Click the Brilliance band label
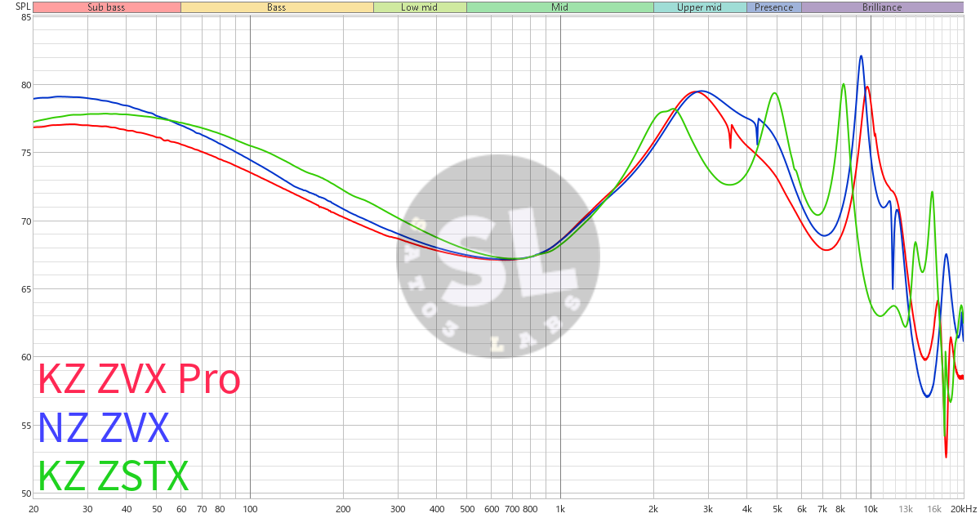Image resolution: width=980 pixels, height=518 pixels. coord(882,7)
